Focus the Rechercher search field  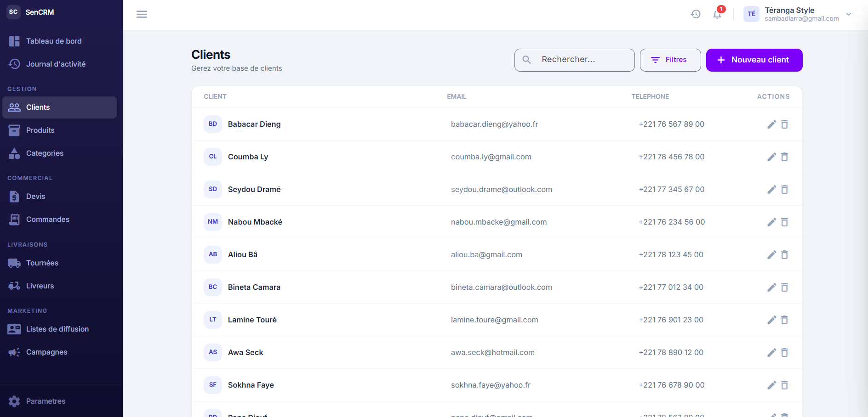click(574, 60)
